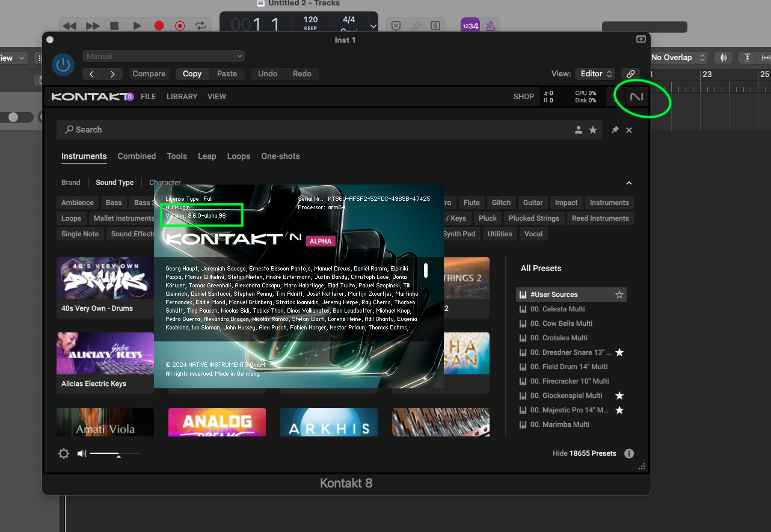Image resolution: width=771 pixels, height=532 pixels.
Task: Adjust the preview volume slider
Action: (x=115, y=454)
